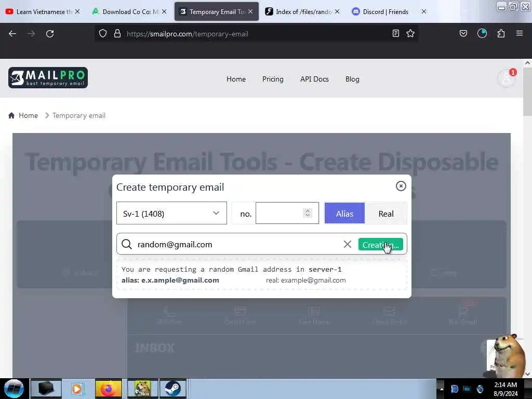Screen dimensions: 532x399
Task: Click alias e.x.ample@gmail.com text
Action: point(170,280)
